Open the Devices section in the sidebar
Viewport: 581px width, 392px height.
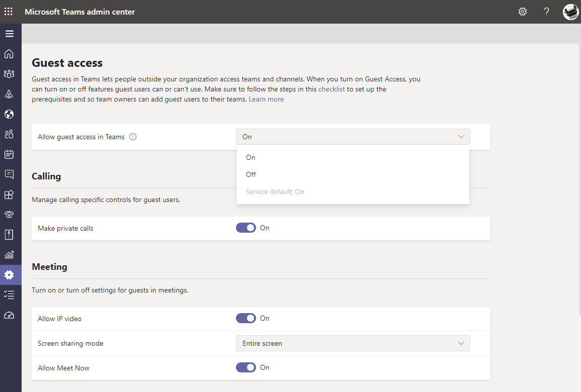click(x=9, y=94)
